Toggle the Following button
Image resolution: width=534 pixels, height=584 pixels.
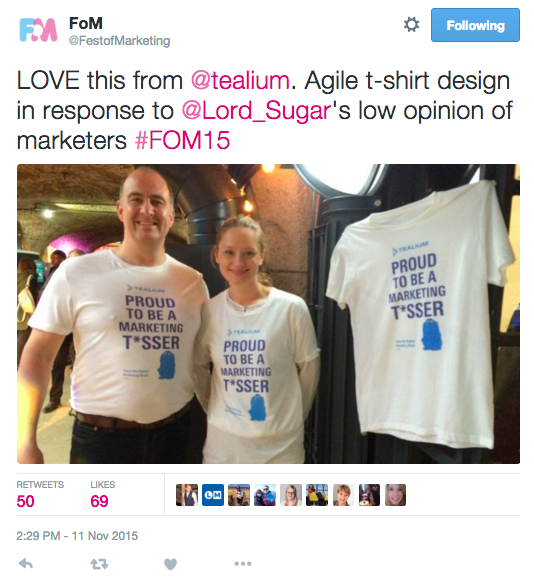coord(475,25)
